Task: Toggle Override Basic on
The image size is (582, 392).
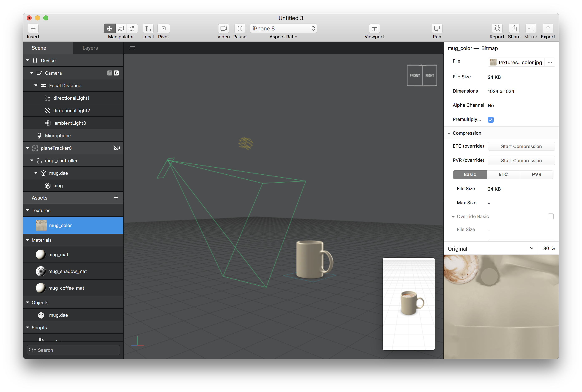Action: coord(551,216)
